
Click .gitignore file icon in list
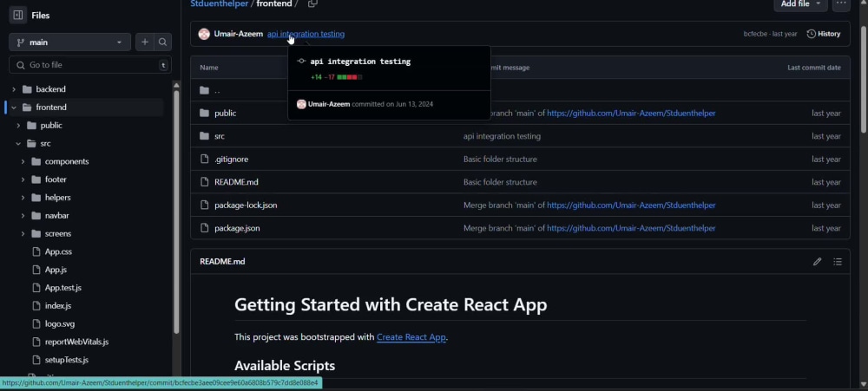(204, 160)
